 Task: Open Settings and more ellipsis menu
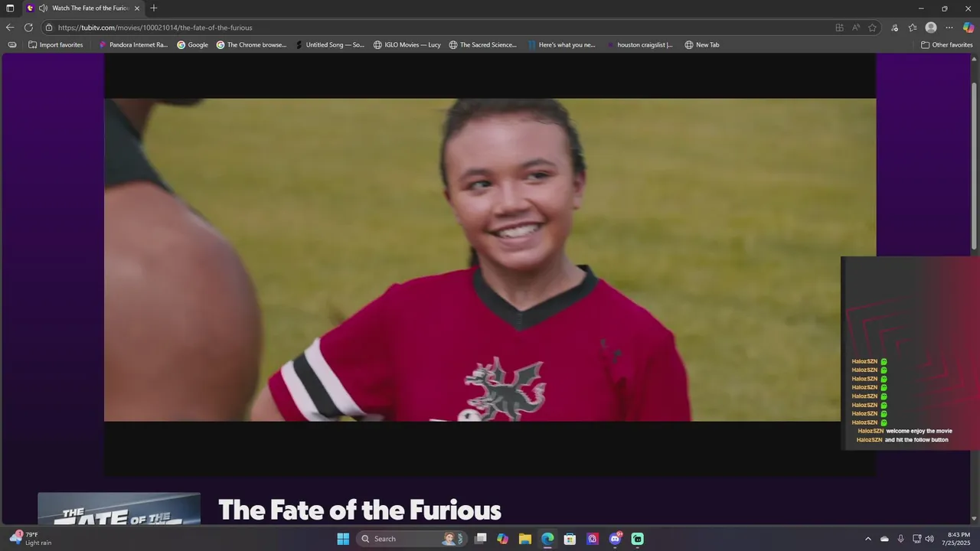pyautogui.click(x=949, y=28)
